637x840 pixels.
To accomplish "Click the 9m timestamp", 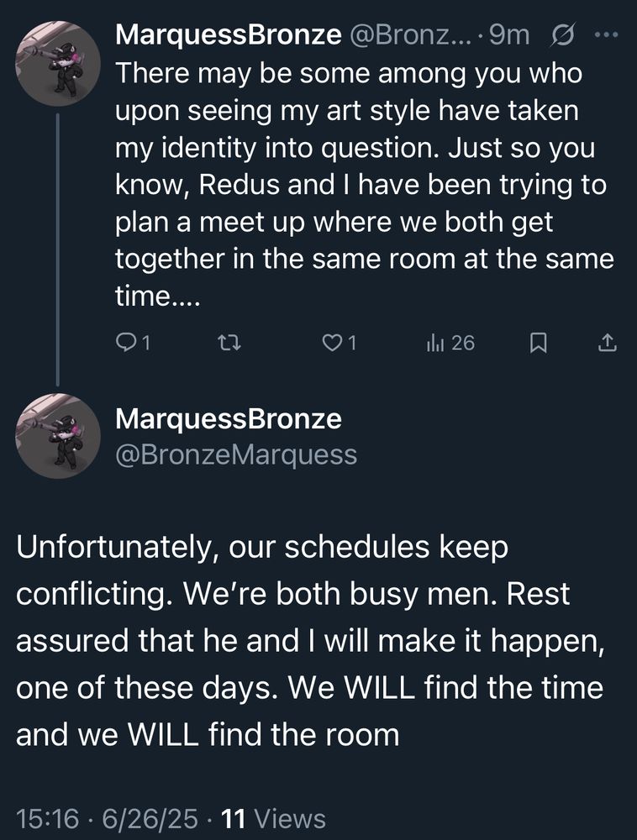I will pos(508,35).
